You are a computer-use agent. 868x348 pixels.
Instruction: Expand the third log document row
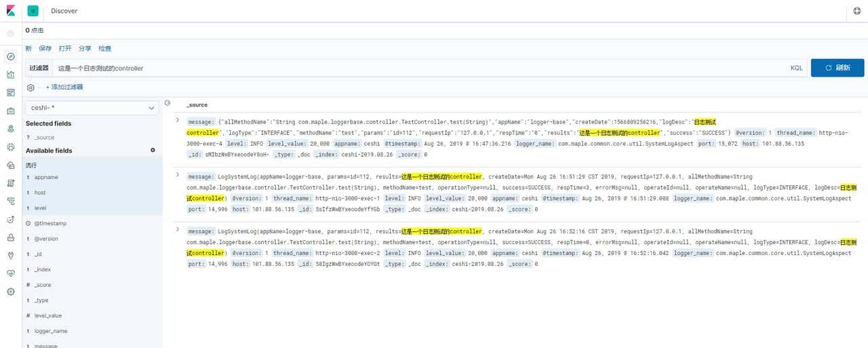tap(178, 229)
